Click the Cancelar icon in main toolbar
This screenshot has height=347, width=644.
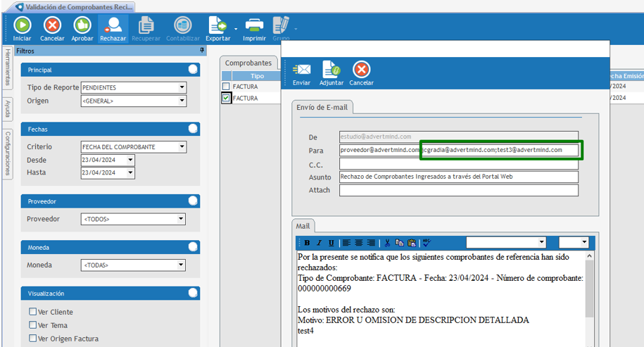coord(52,26)
